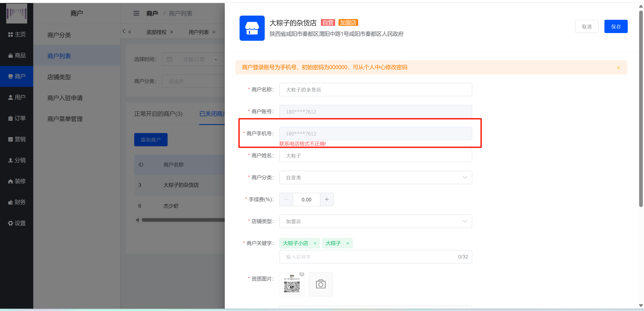Open the 底部授权 page tab
Screen dimensions: 644x311
tap(157, 32)
